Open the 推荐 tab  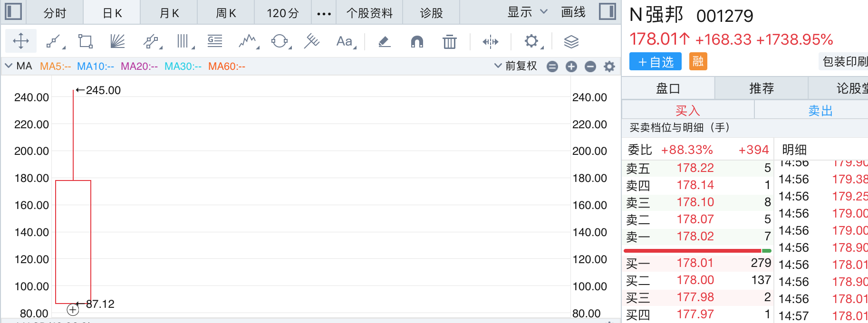[762, 88]
